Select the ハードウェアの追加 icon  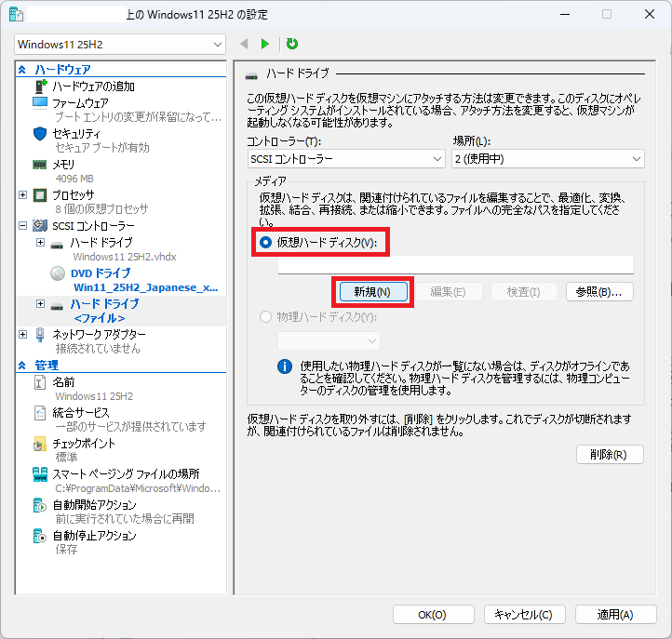(40, 87)
